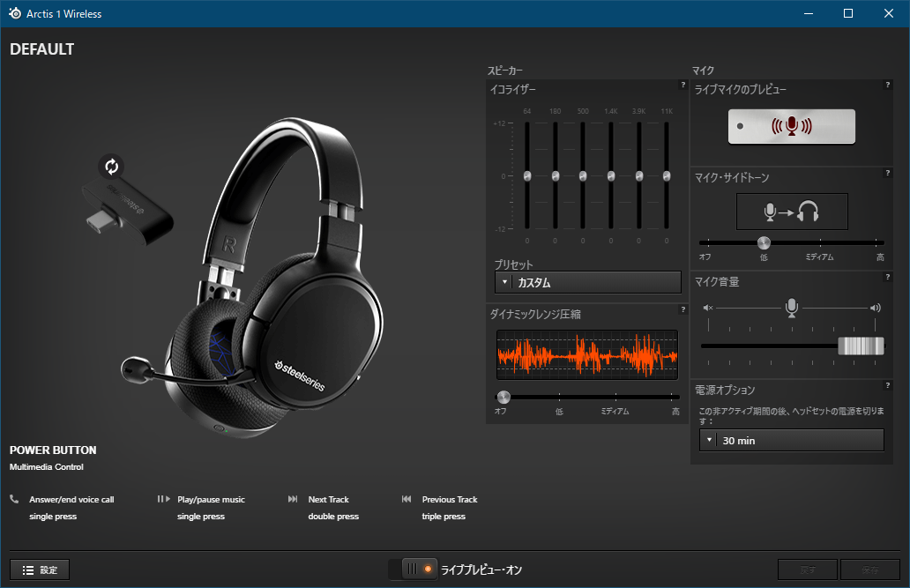Click the 11K equalizer slider handle
The image size is (910, 588).
667,176
